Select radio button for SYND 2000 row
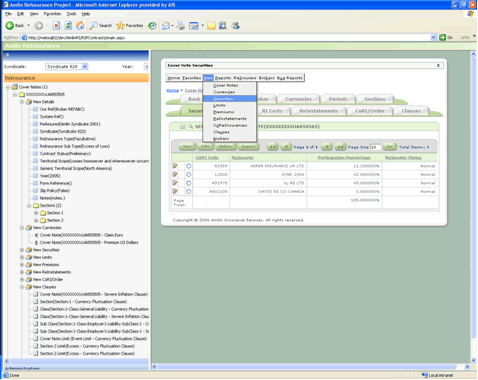The width and height of the screenshot is (478, 380). 189,174
